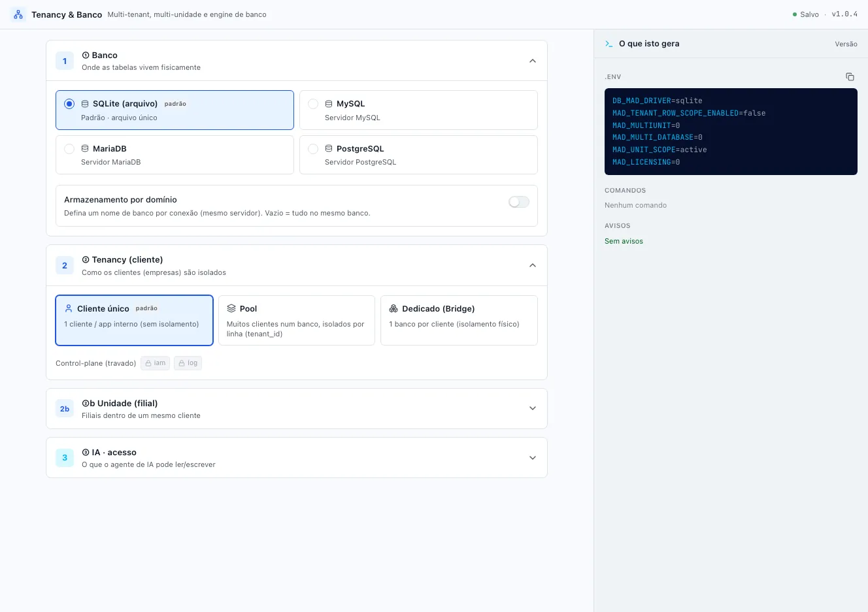Expand the IA · acesso section chevron
Screen dimensions: 868x612
pyautogui.click(x=533, y=458)
